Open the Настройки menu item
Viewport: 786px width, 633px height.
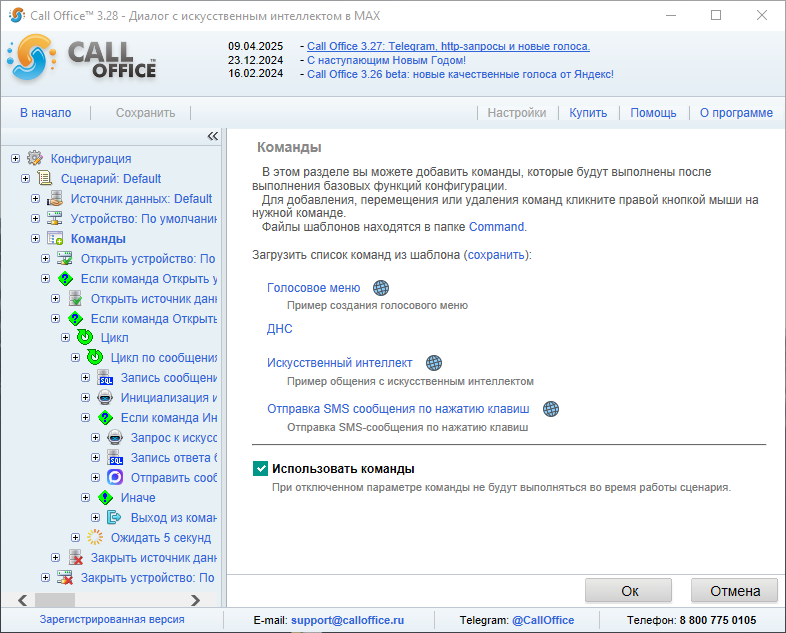[x=516, y=113]
